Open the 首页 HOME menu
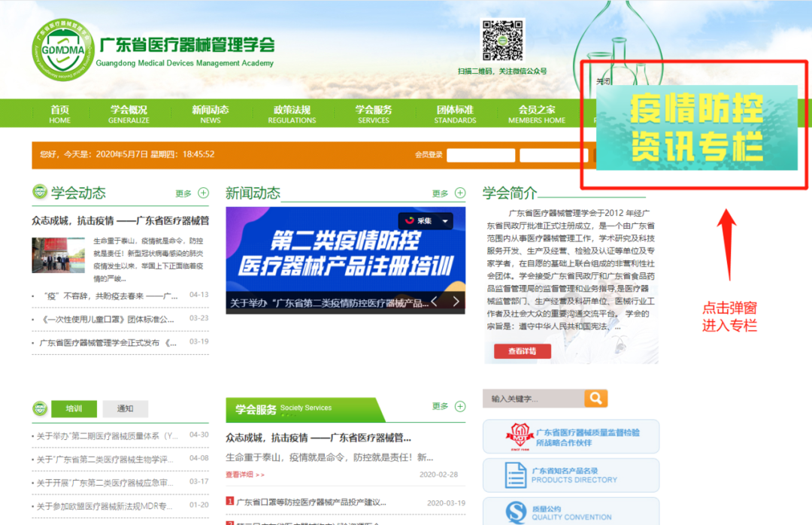812x525 pixels. 60,114
